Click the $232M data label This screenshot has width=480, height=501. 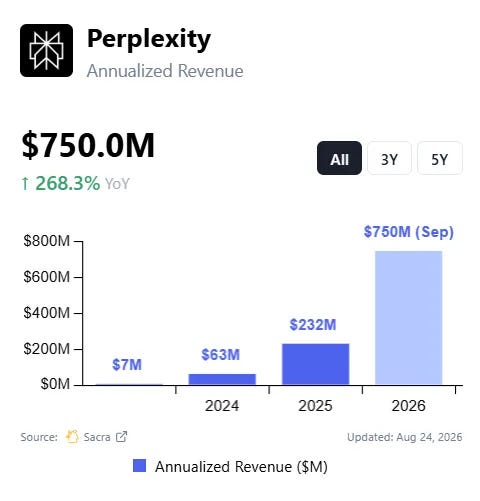(x=313, y=325)
